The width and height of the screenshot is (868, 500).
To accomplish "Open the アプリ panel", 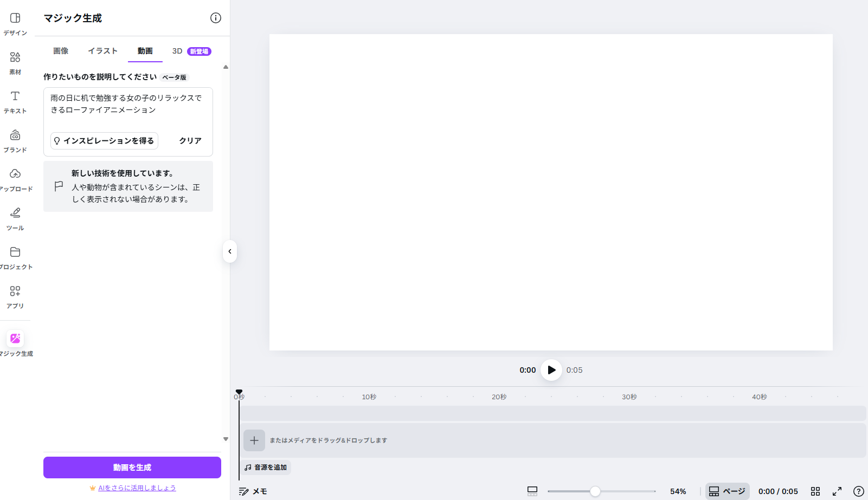I will coord(15,297).
